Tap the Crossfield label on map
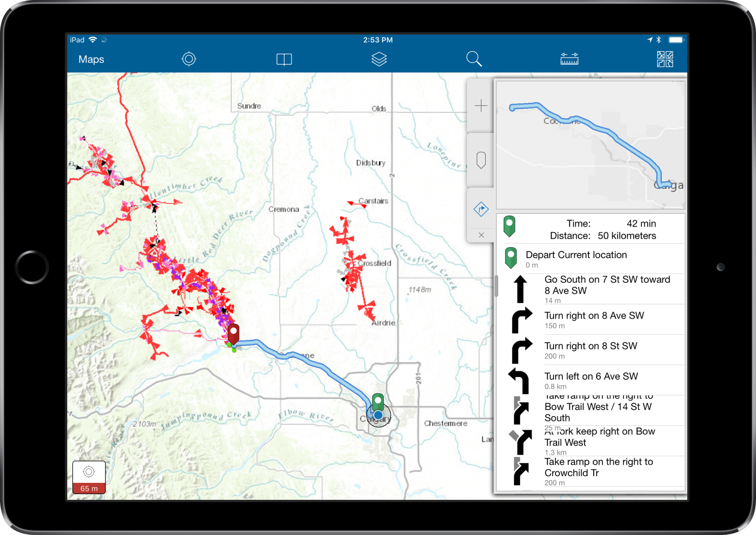 (374, 263)
